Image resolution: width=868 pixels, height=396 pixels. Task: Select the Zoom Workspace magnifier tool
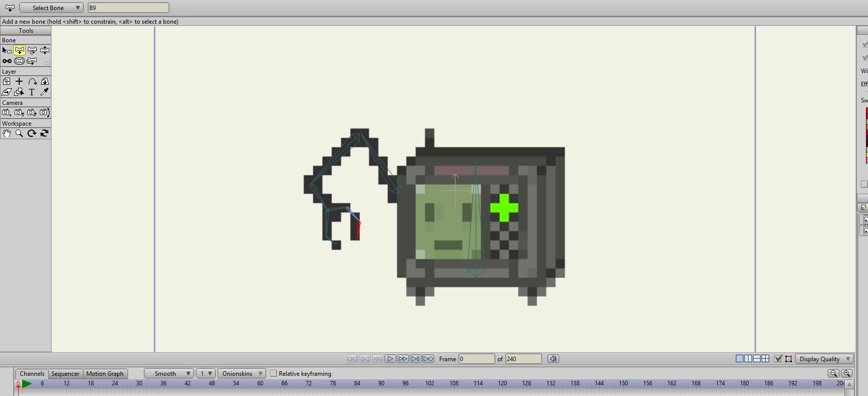tap(19, 133)
